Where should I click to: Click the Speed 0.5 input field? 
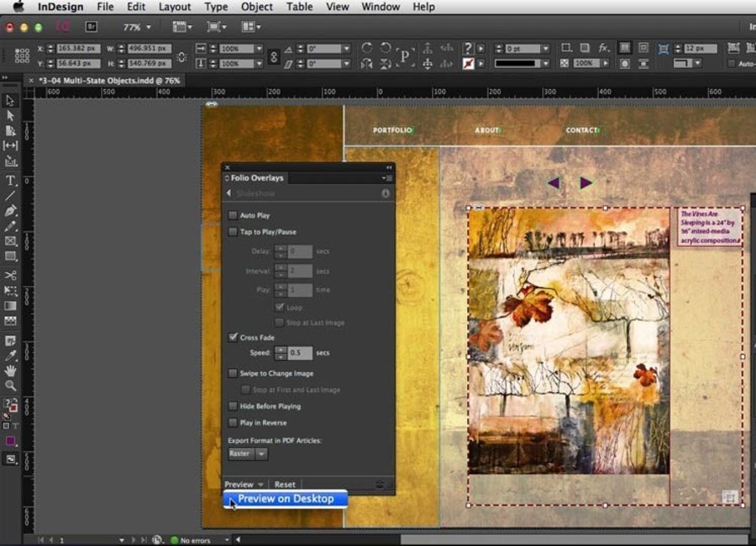(x=300, y=353)
